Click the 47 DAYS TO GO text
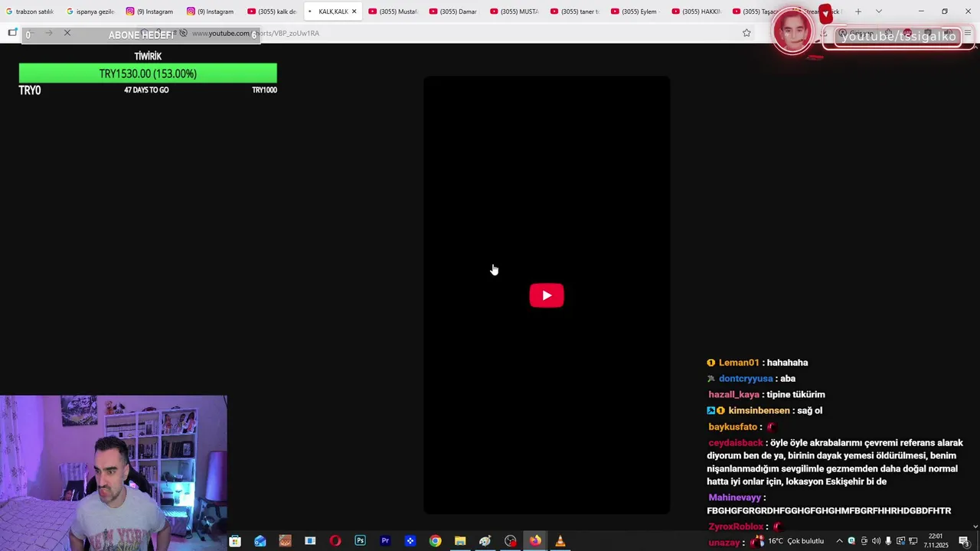The height and width of the screenshot is (551, 980). pyautogui.click(x=146, y=90)
